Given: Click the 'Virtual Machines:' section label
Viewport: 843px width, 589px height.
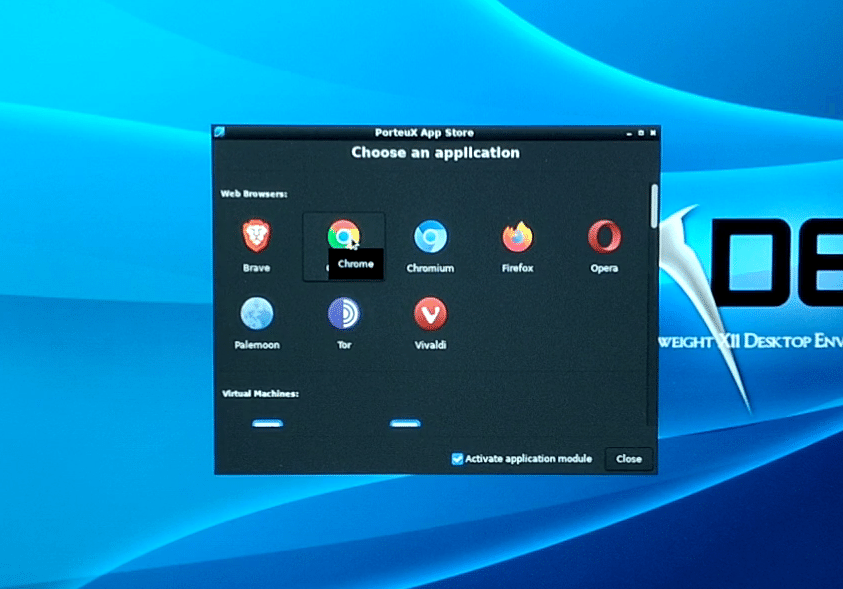Looking at the screenshot, I should coord(260,394).
